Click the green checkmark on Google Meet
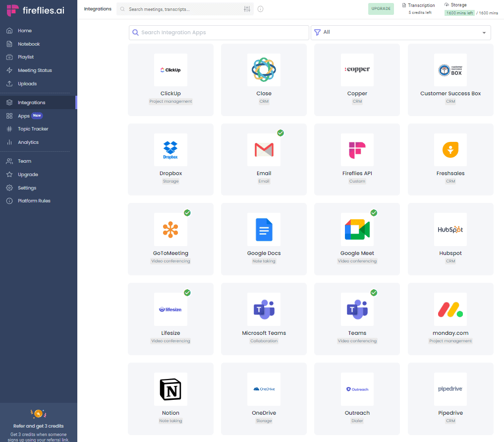This screenshot has width=504, height=442. coord(374,213)
